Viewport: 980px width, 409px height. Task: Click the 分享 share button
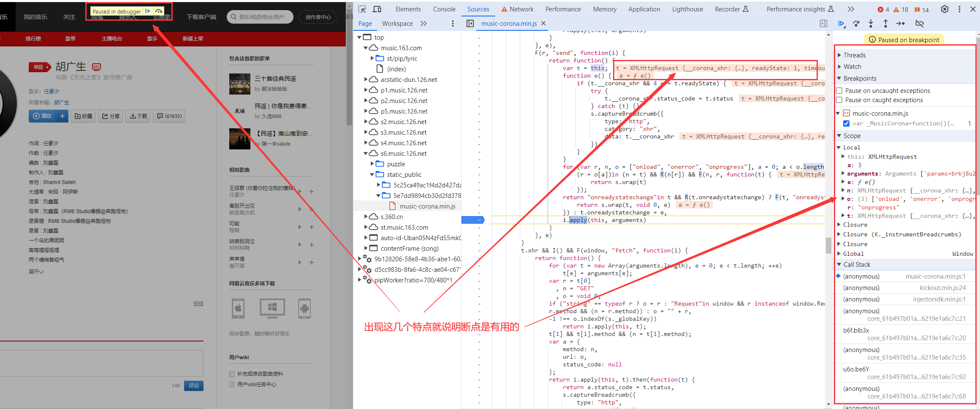111,116
